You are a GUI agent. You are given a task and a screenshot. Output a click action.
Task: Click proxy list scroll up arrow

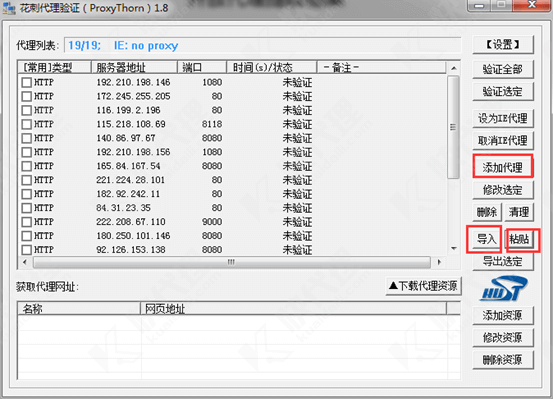click(454, 68)
